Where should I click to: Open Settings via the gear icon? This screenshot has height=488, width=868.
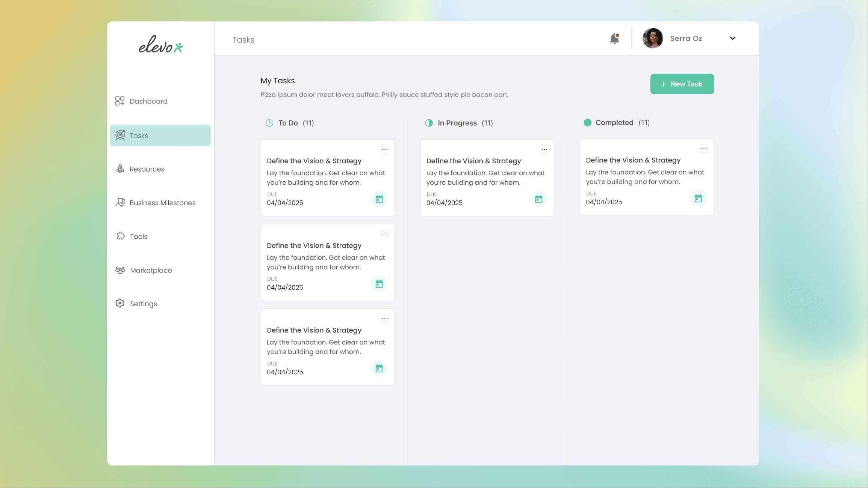(x=120, y=303)
